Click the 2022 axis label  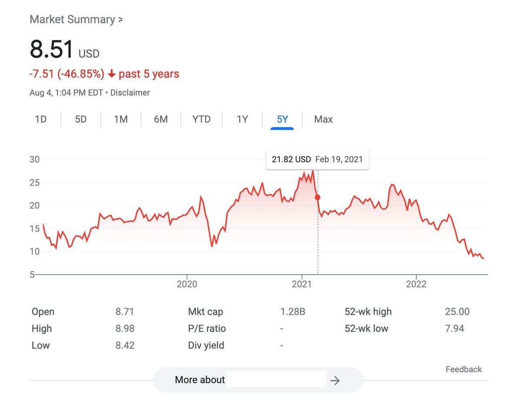tap(416, 284)
